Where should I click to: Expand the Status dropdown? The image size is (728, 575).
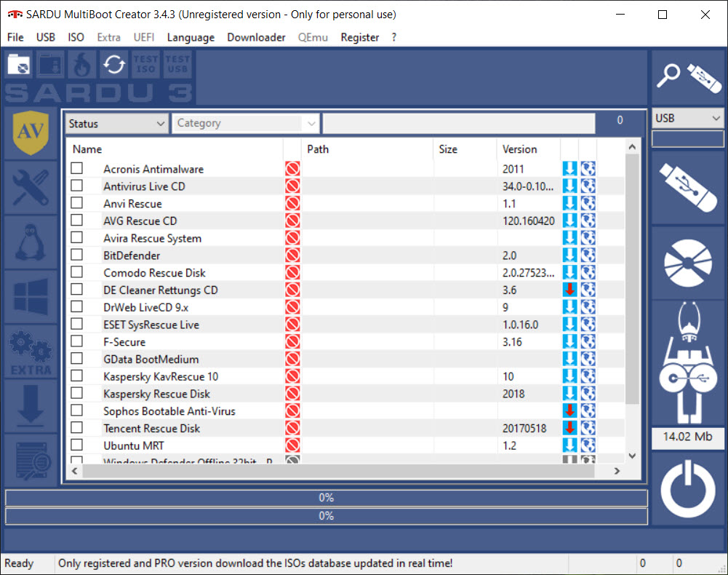pos(117,124)
